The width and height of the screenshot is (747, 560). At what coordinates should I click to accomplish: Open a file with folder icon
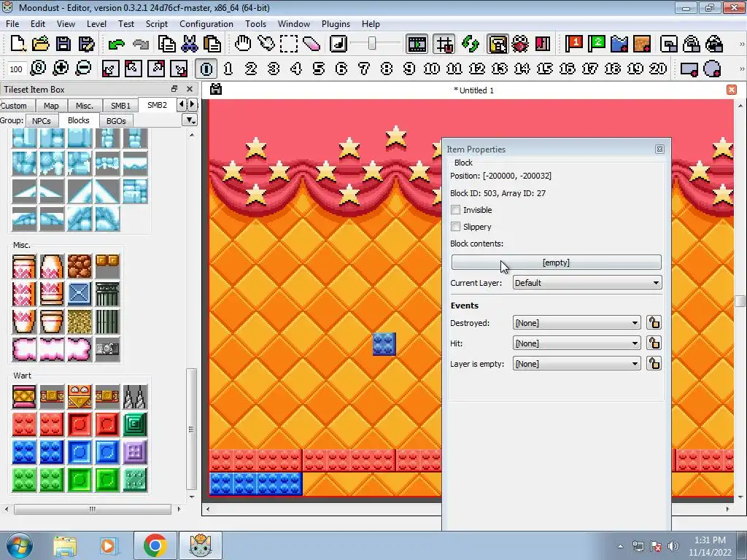[41, 44]
